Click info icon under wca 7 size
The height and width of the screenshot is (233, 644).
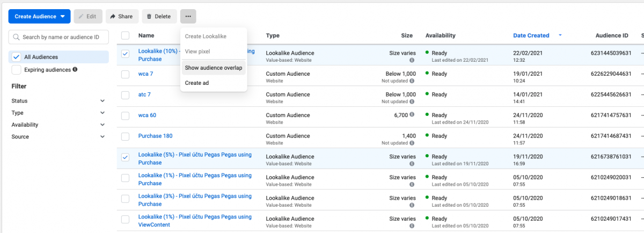pyautogui.click(x=412, y=81)
